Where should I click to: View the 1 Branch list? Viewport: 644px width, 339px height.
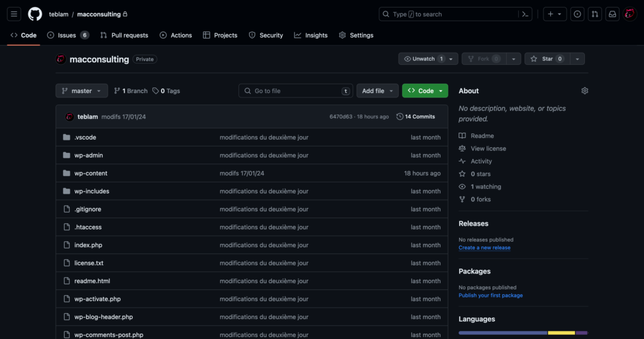131,91
